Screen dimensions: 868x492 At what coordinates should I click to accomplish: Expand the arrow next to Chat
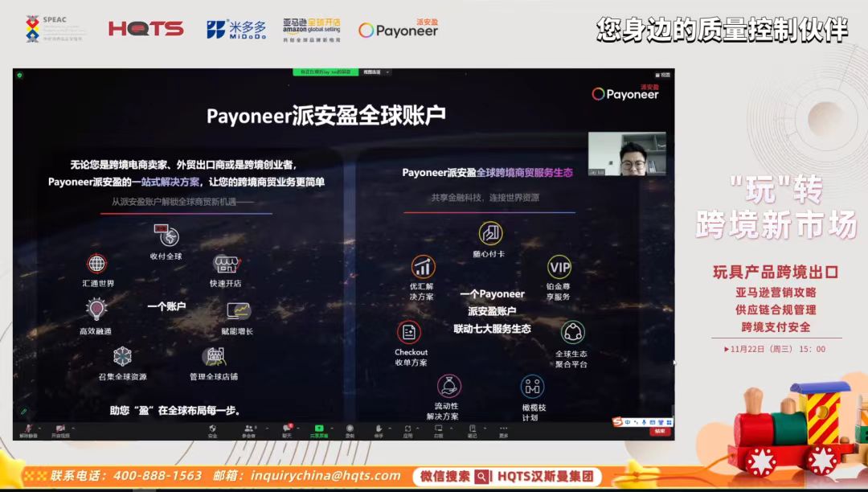298,428
